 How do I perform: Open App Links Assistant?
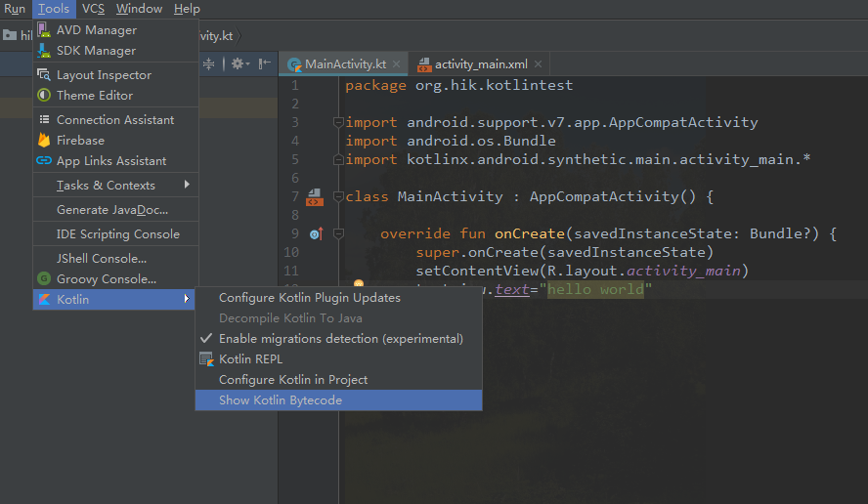pyautogui.click(x=115, y=160)
